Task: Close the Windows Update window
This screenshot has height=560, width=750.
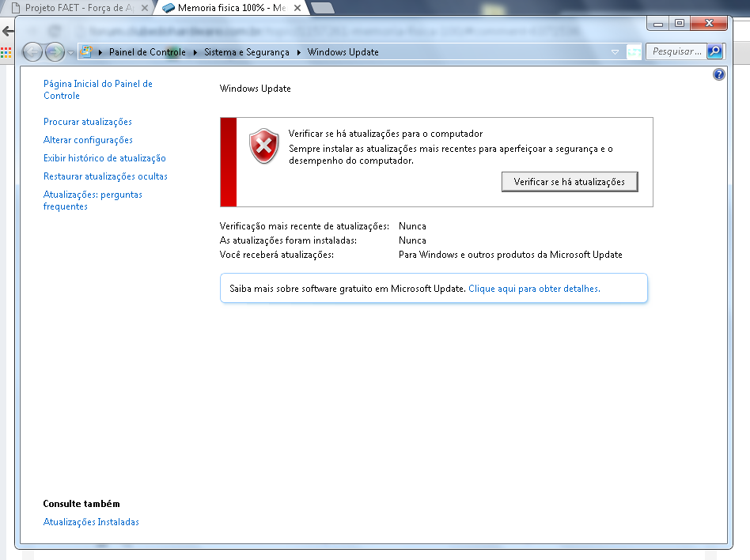Action: coord(709,23)
